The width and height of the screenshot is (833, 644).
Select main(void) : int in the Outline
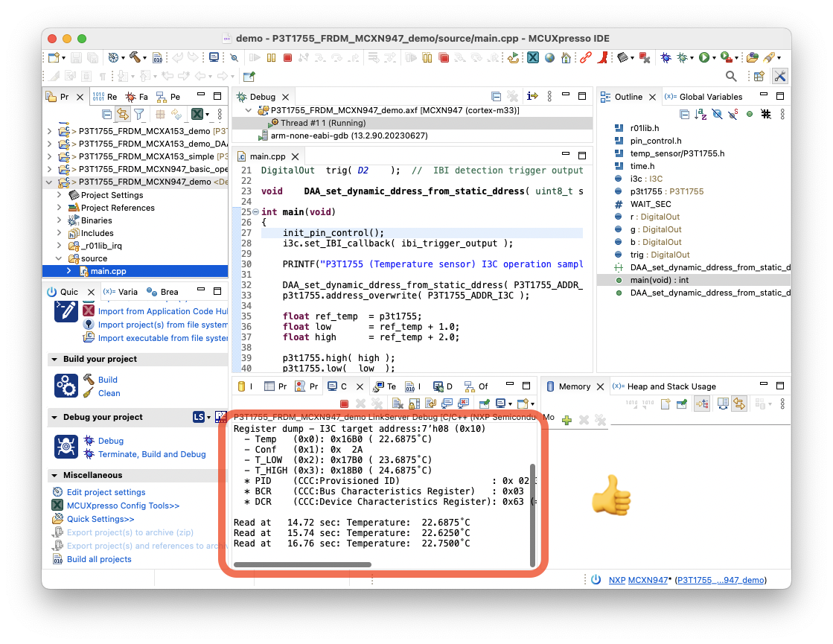[x=659, y=280]
